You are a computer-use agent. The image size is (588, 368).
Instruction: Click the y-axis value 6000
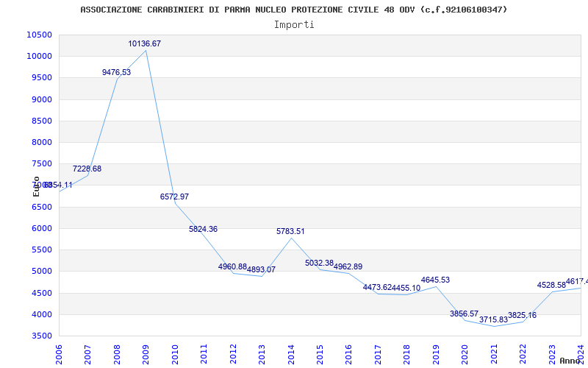coord(41,228)
